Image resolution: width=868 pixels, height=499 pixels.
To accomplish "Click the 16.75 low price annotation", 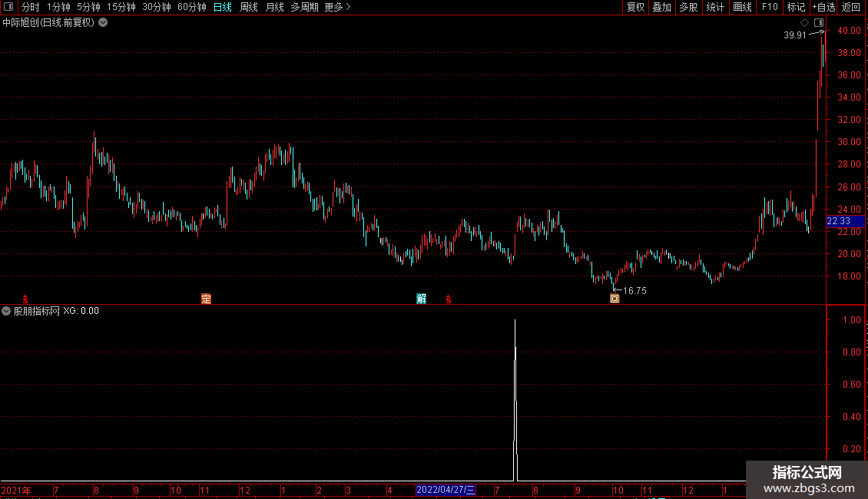I will 634,291.
